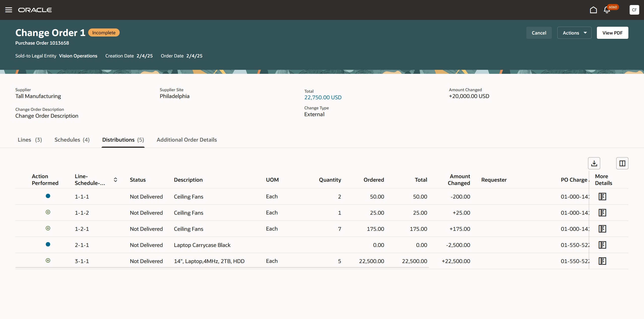
Task: Click added-action icon on row 1-1-2
Action: [x=48, y=212]
